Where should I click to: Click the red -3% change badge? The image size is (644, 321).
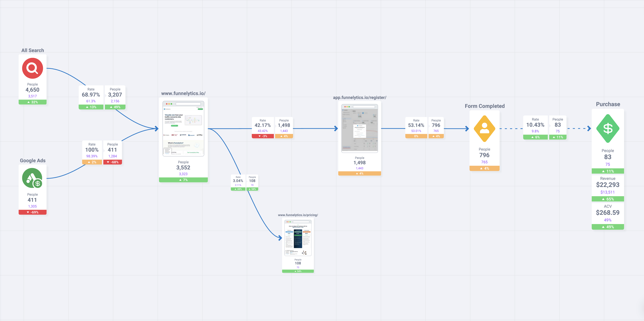(x=263, y=136)
